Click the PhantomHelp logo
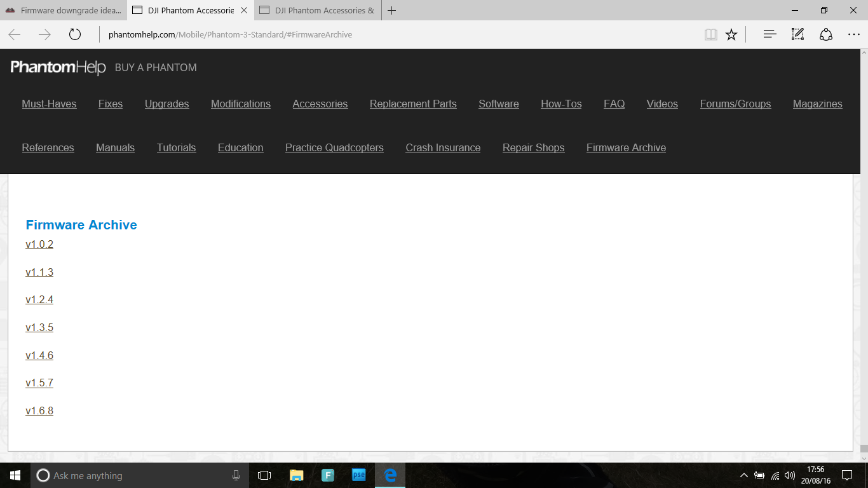This screenshot has height=488, width=868. coord(58,67)
